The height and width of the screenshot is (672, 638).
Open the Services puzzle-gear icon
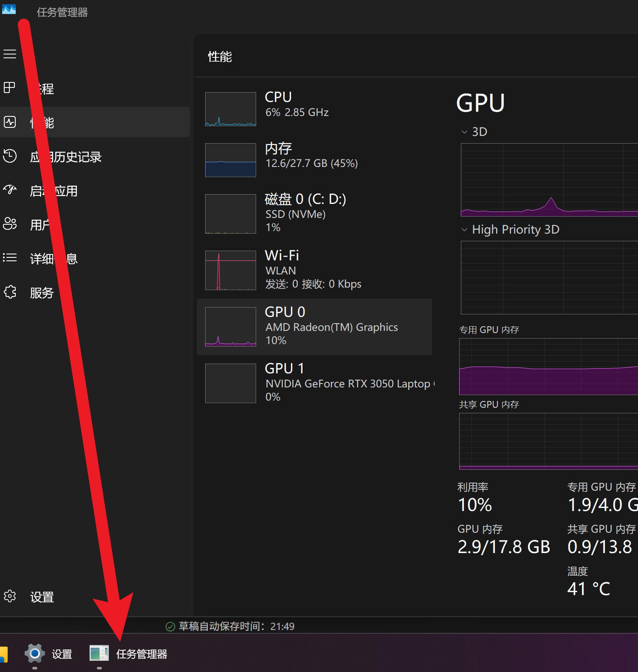pyautogui.click(x=10, y=292)
